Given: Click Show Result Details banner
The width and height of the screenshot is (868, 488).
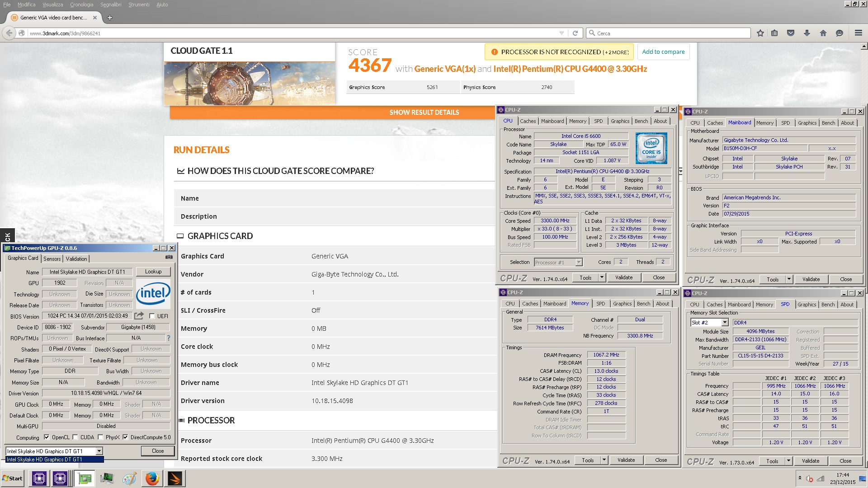Looking at the screenshot, I should coord(424,113).
